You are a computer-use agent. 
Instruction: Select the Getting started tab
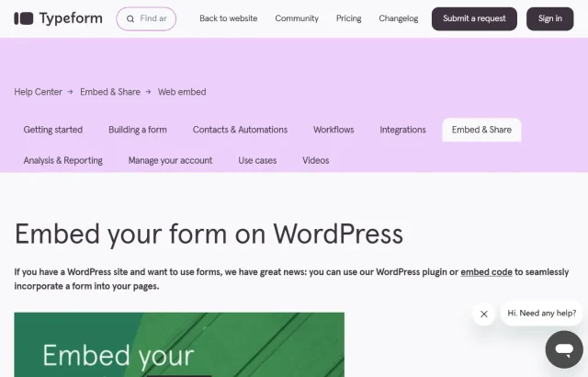pyautogui.click(x=53, y=130)
